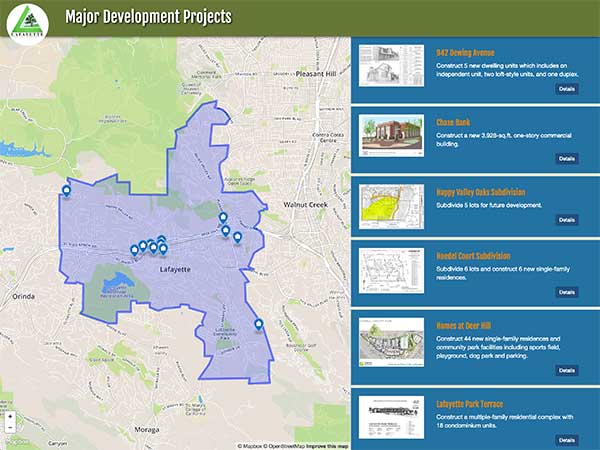Click the map zoom out minus button
The width and height of the screenshot is (600, 450).
click(10, 428)
